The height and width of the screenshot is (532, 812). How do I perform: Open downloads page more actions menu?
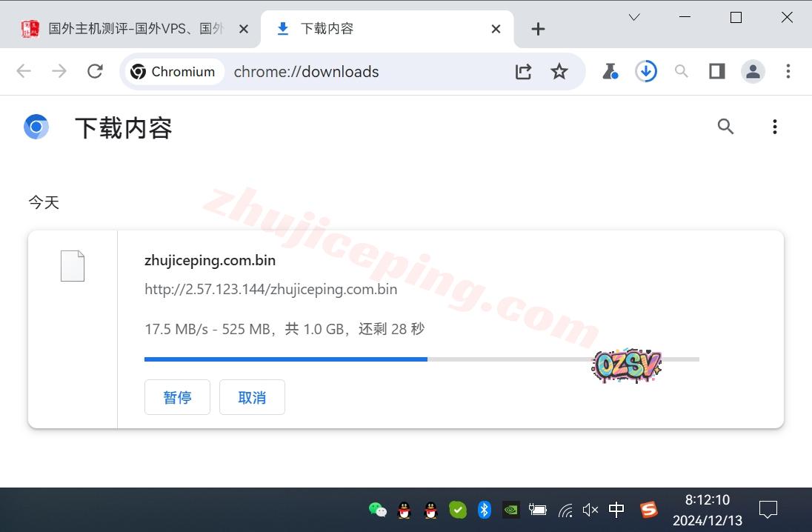[x=774, y=127]
